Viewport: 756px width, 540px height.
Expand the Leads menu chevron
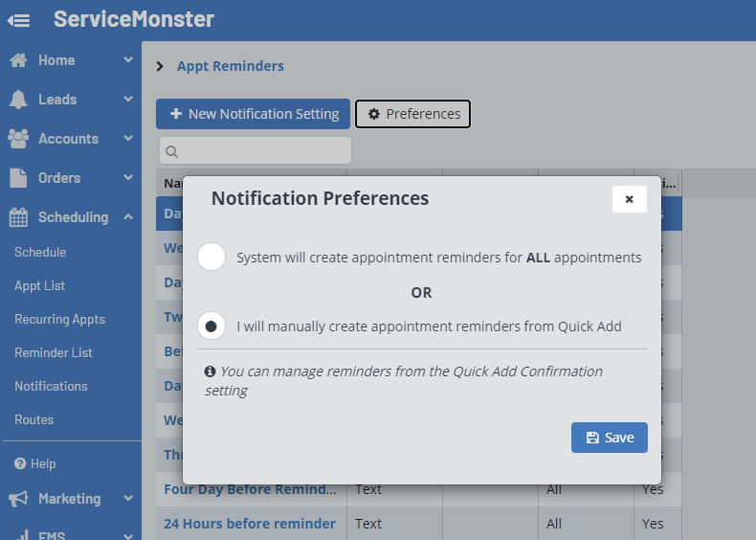point(128,100)
